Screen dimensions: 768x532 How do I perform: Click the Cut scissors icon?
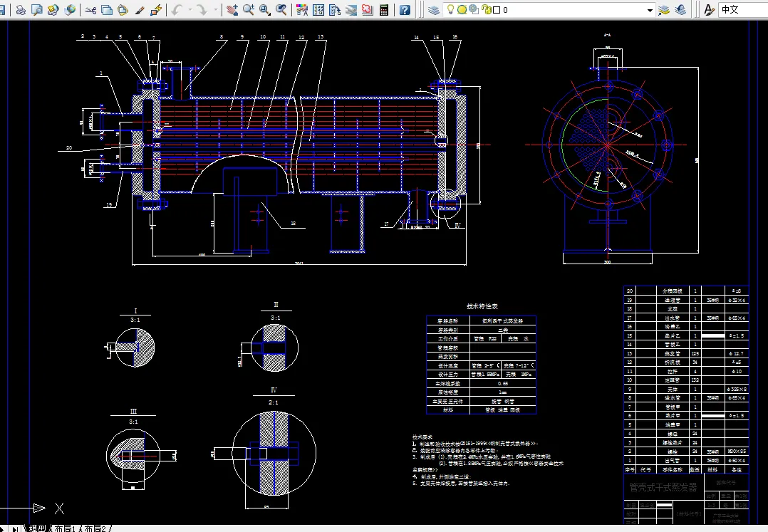pos(90,9)
